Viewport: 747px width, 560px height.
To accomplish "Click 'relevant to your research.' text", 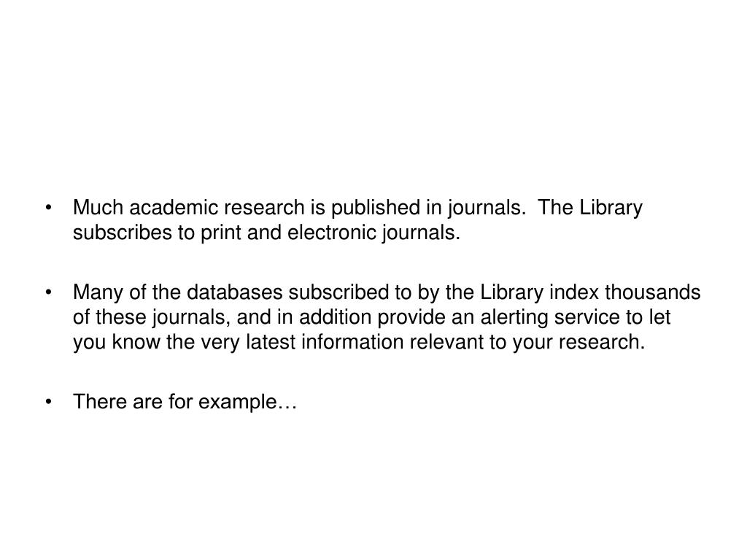I will [x=527, y=343].
